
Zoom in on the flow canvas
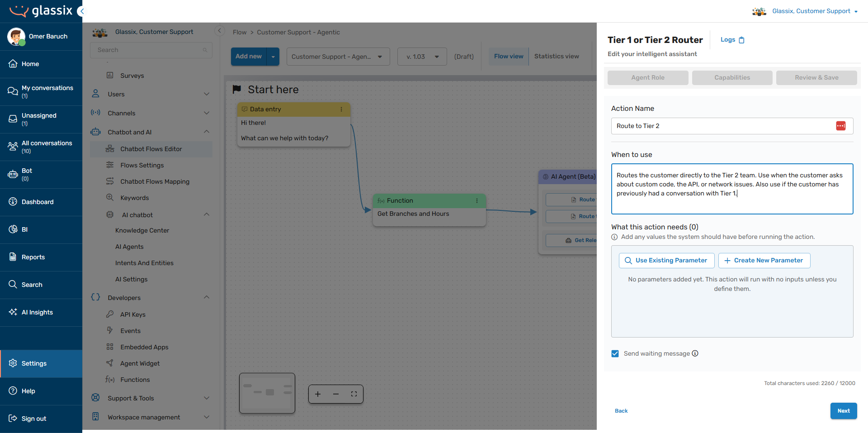318,394
